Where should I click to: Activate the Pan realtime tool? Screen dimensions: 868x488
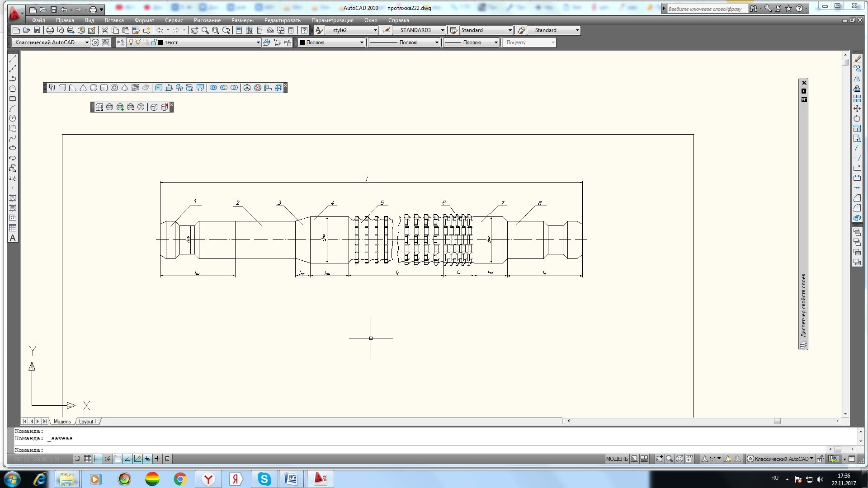(x=194, y=30)
